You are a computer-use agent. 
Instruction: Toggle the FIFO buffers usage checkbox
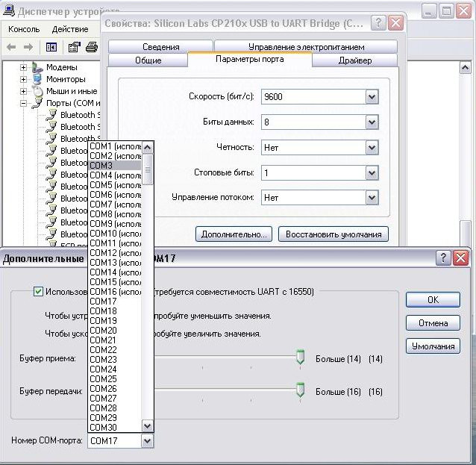38,292
